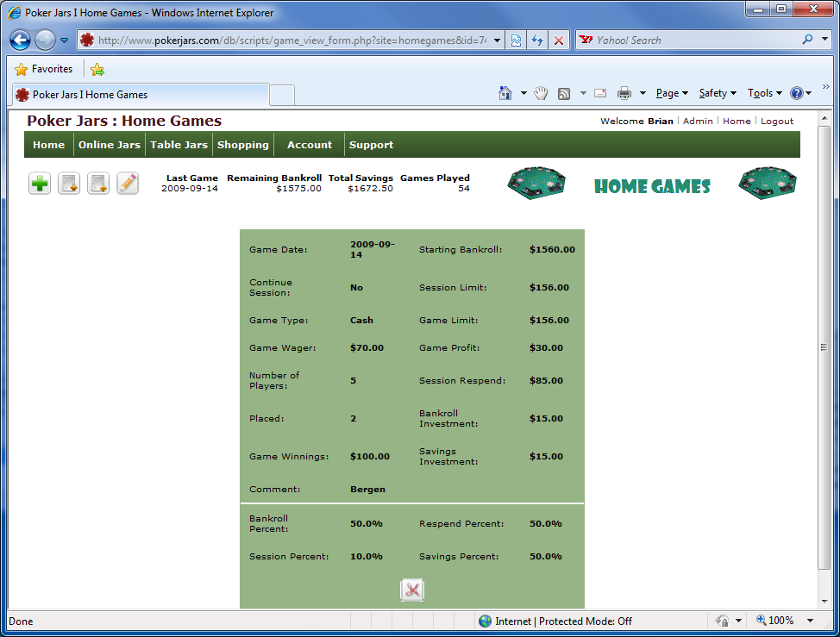The height and width of the screenshot is (637, 840).
Task: Click the blue Help question mark icon
Action: [x=797, y=93]
